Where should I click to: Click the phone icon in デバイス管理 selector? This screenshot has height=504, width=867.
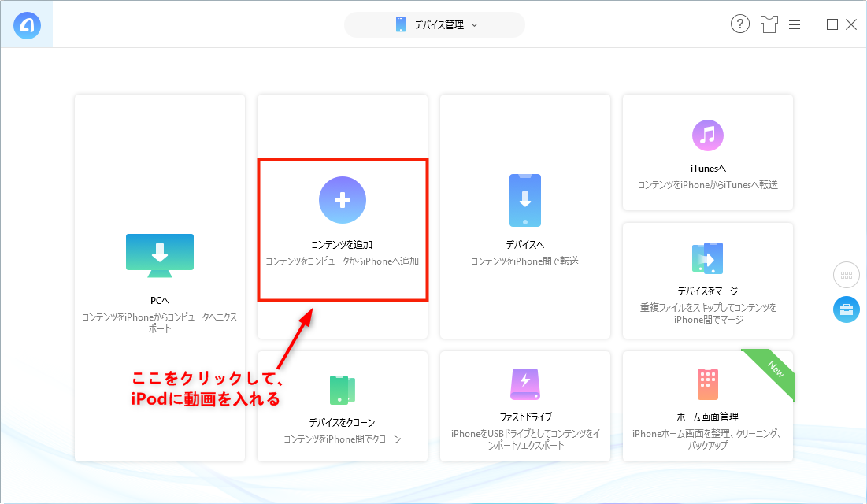point(401,25)
